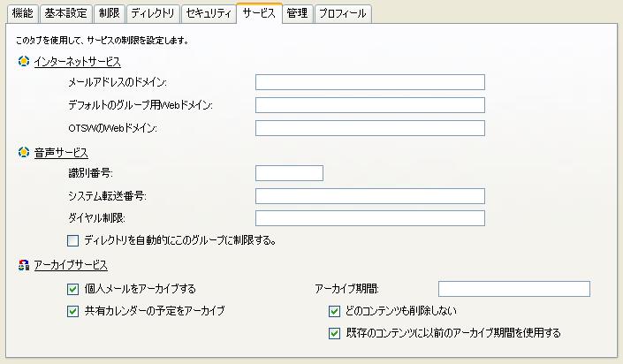Screen dimensions: 623x364
Task: Select the セキュリティ tab
Action: [x=209, y=13]
